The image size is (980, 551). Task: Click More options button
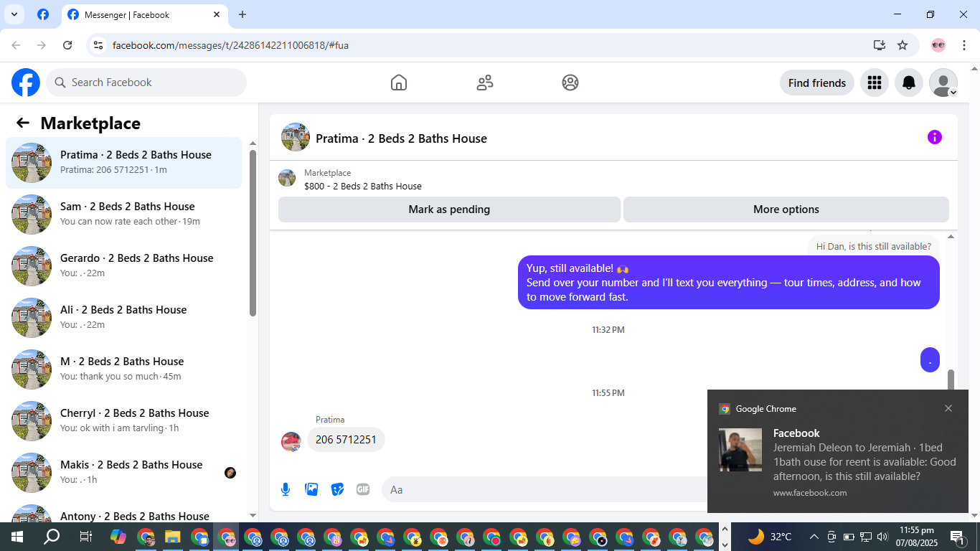pyautogui.click(x=786, y=209)
